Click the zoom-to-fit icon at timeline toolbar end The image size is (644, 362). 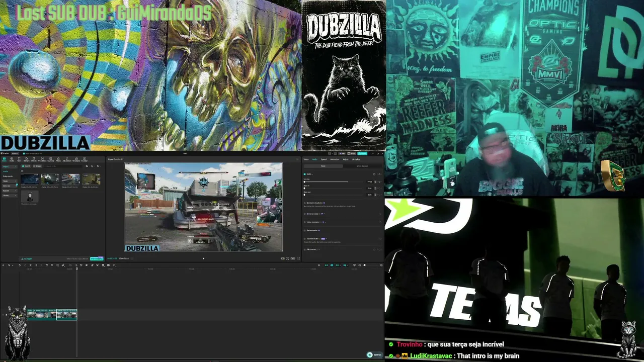click(x=381, y=265)
